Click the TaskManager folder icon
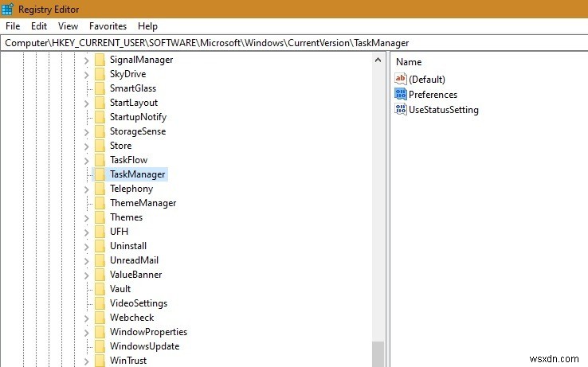The image size is (588, 367). [x=100, y=174]
